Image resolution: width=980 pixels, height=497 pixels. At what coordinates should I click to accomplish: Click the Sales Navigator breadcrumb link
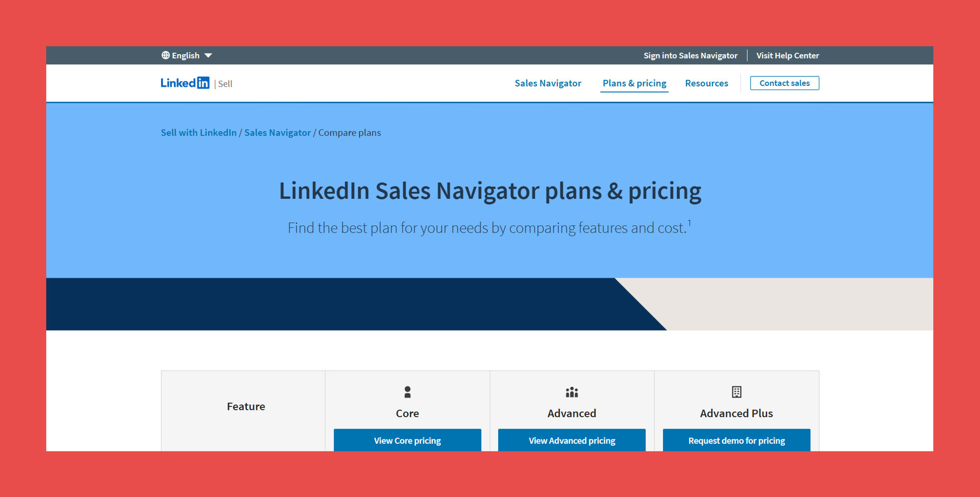click(277, 132)
